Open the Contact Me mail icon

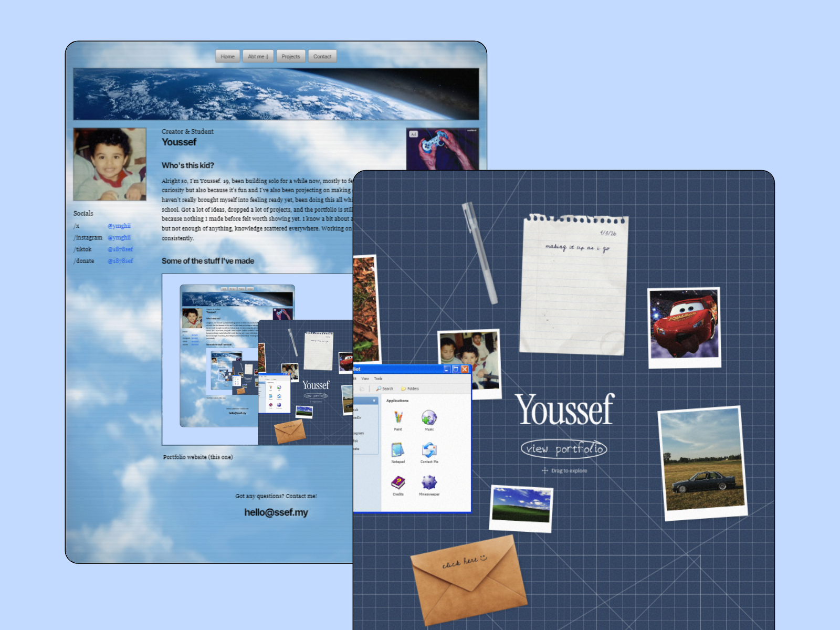429,450
